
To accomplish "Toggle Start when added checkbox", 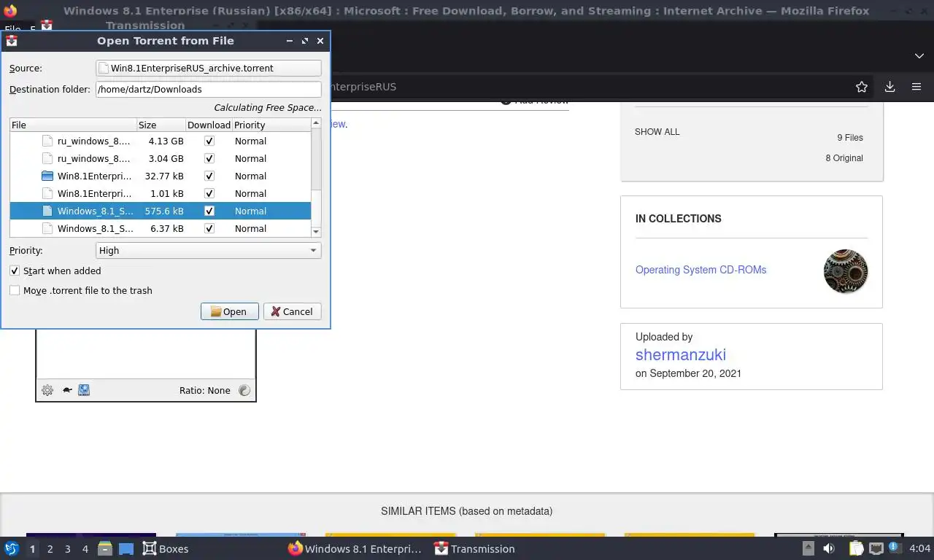I will [x=15, y=271].
